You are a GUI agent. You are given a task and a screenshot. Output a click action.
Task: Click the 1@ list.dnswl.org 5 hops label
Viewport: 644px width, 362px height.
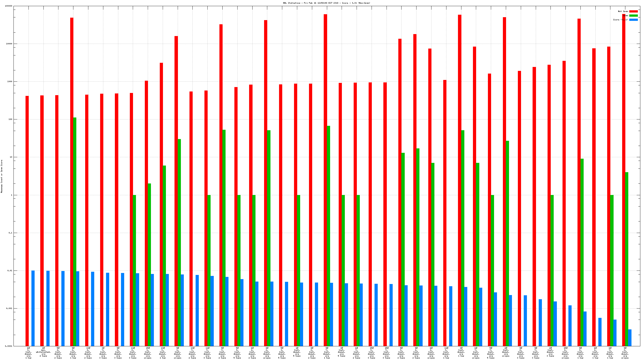tap(297, 351)
